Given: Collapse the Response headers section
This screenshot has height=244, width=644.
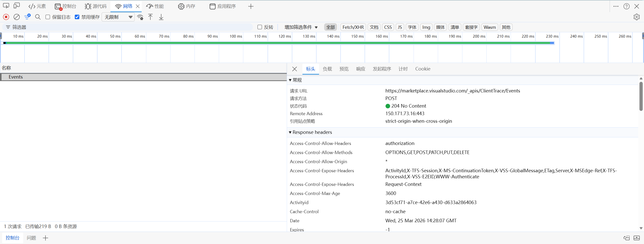Looking at the screenshot, I should [x=290, y=132].
